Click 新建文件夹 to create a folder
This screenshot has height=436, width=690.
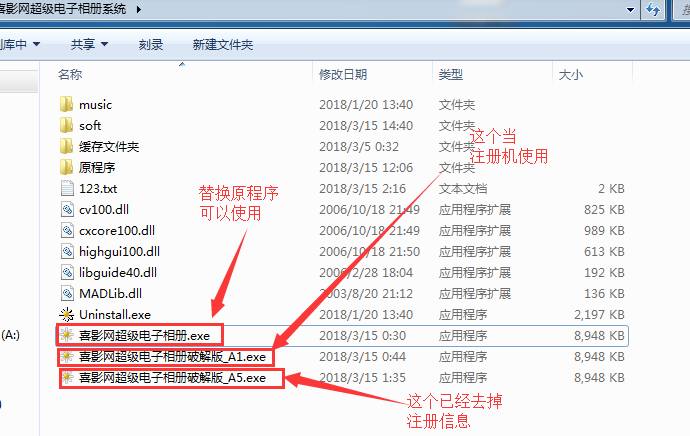[223, 44]
